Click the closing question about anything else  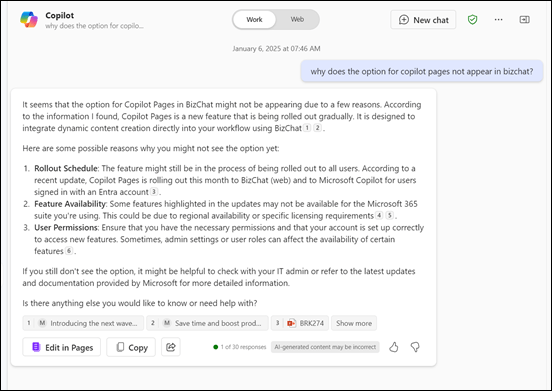coord(140,303)
